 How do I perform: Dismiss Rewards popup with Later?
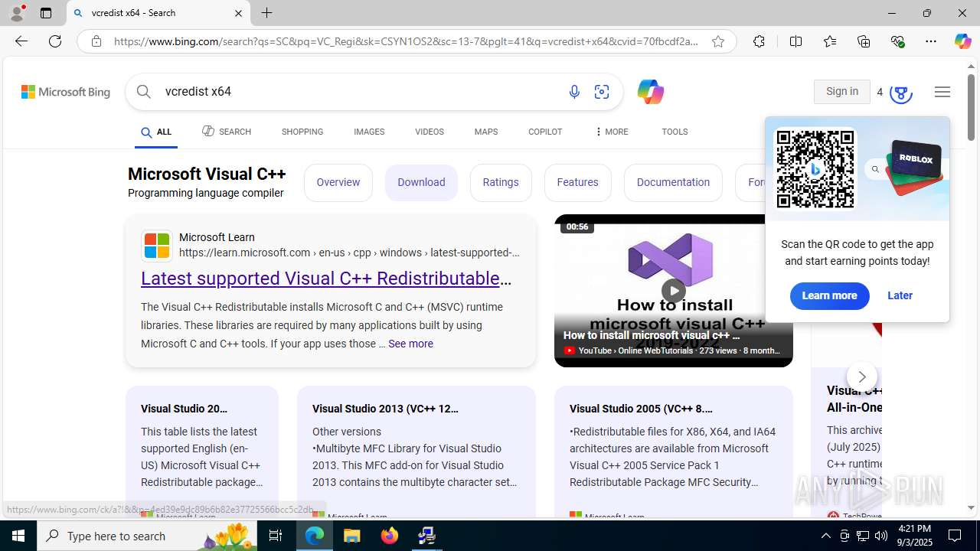(x=900, y=295)
